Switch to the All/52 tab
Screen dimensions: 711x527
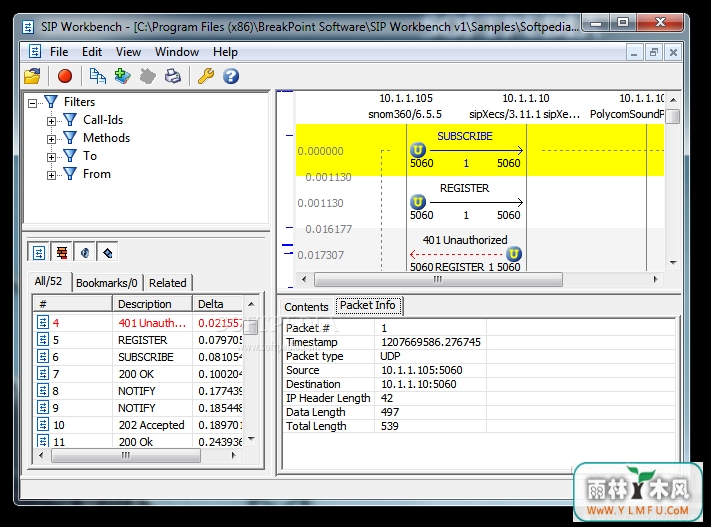[x=49, y=281]
